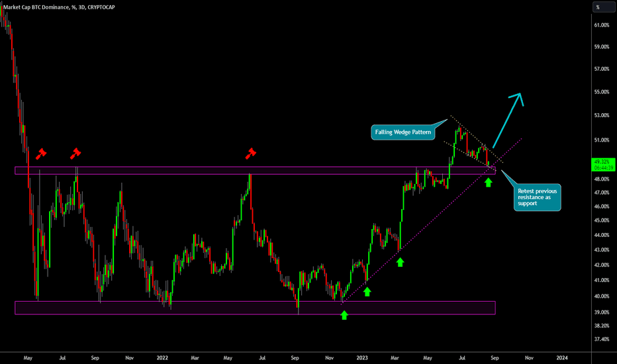Click the 38.20% price axis label
Screen dimensions: 617x364
(602, 326)
